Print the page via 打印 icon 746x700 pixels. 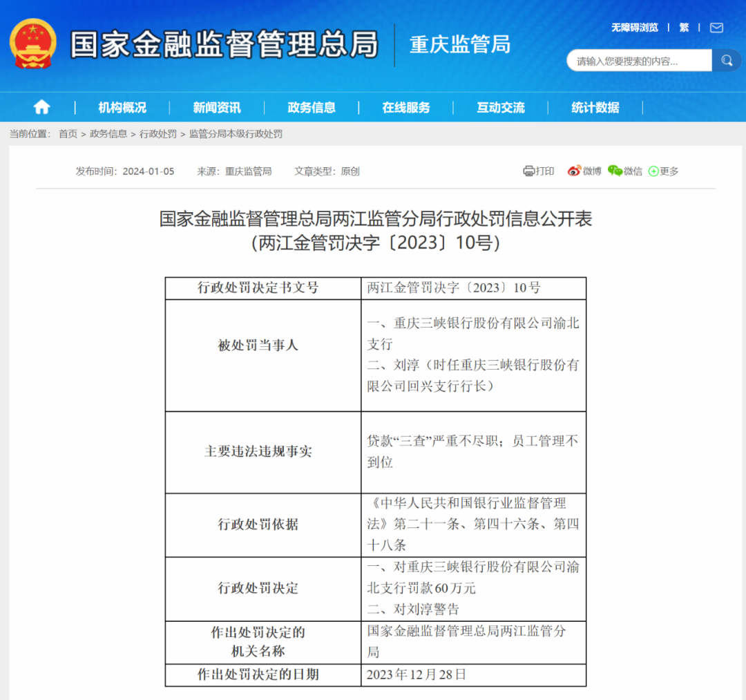[x=539, y=171]
